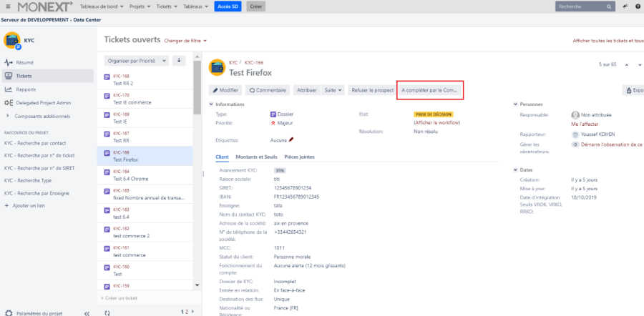This screenshot has height=316, width=644.
Task: Click the Refuser le prospect button
Action: point(372,90)
